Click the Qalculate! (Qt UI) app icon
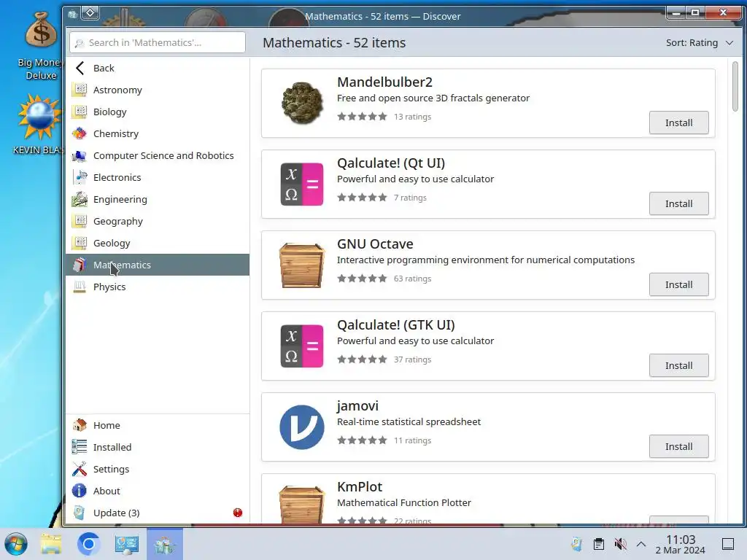The height and width of the screenshot is (560, 747). [x=302, y=184]
